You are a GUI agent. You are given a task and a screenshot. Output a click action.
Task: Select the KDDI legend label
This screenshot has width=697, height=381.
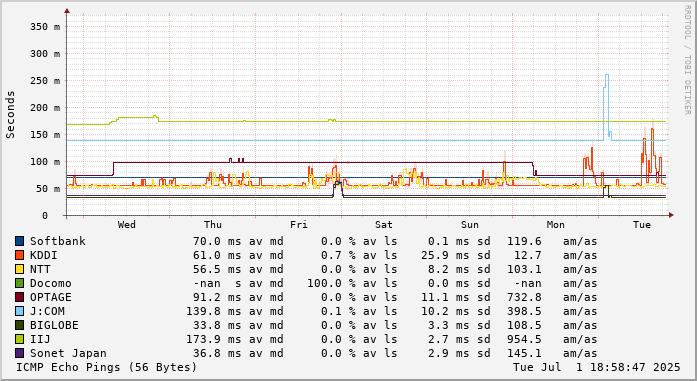click(x=44, y=255)
